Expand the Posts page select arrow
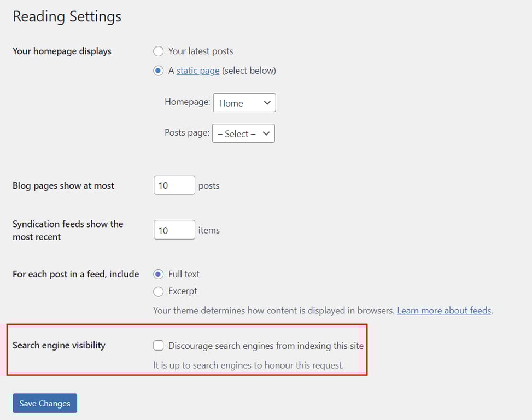This screenshot has width=532, height=420. 266,133
